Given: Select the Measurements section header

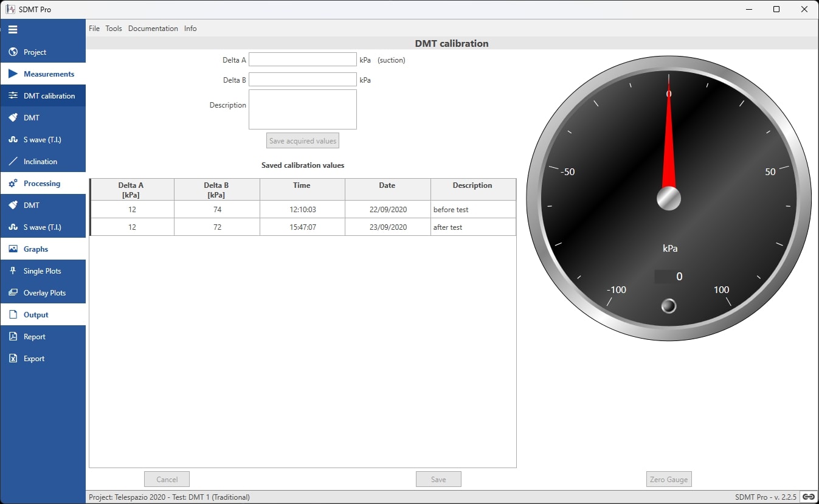Looking at the screenshot, I should (43, 74).
